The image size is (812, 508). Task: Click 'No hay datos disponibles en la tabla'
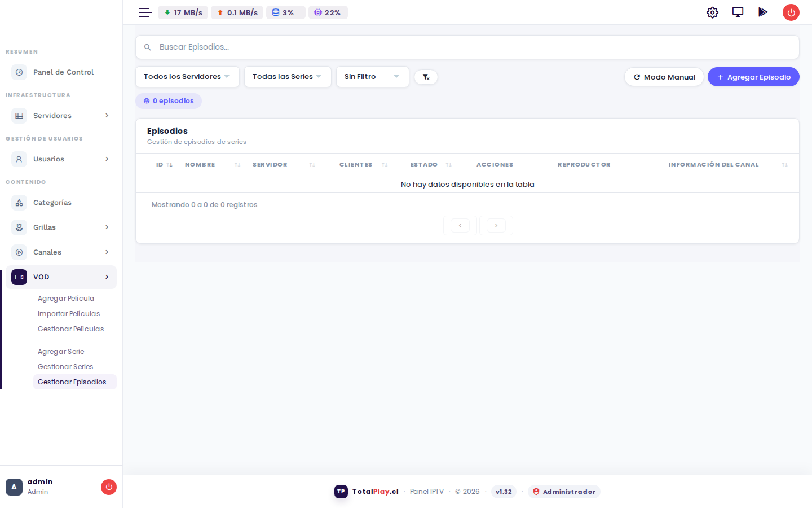point(467,185)
